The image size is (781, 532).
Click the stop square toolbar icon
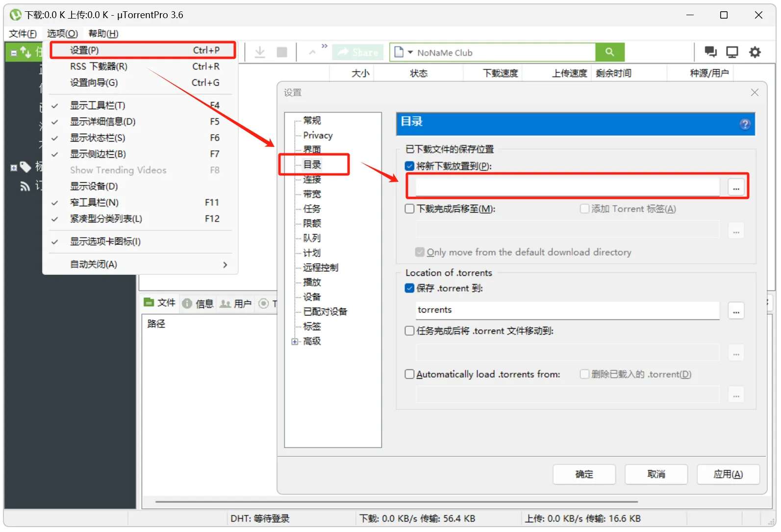282,52
